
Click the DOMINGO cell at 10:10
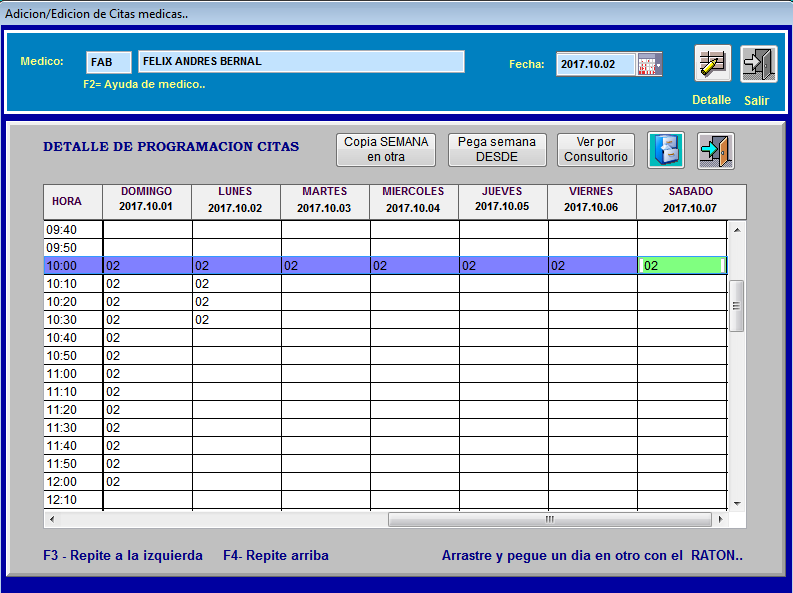[x=148, y=284]
